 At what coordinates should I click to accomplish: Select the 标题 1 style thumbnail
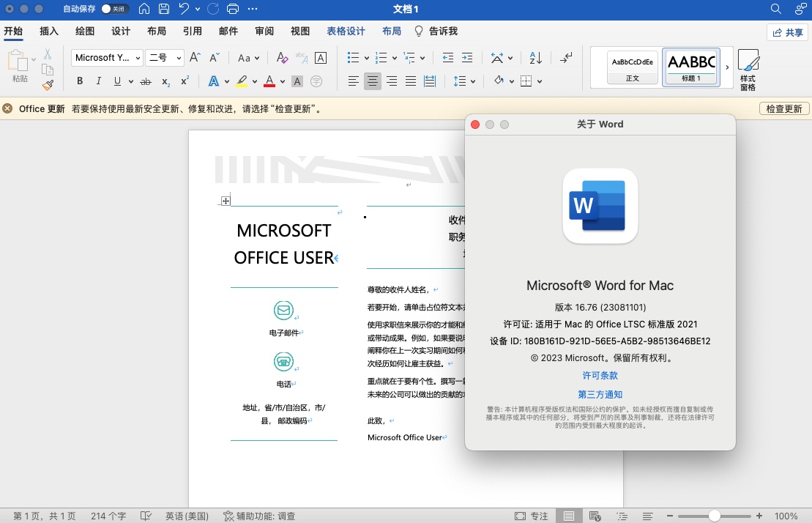(x=691, y=67)
